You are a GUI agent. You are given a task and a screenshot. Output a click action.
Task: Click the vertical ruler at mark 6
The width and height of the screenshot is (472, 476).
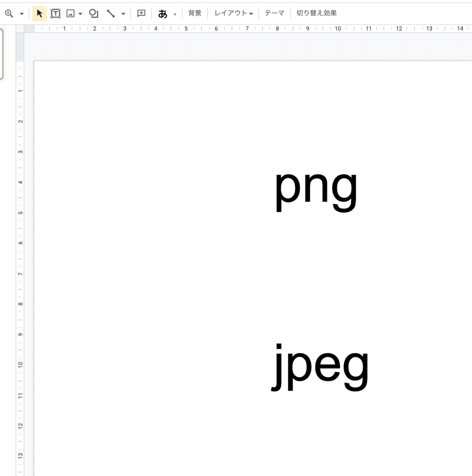[x=20, y=243]
